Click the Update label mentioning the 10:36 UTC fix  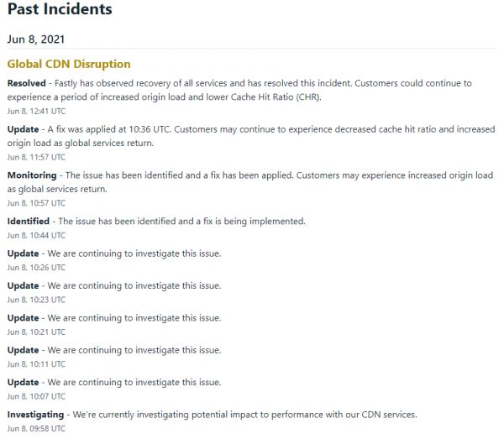tap(23, 130)
